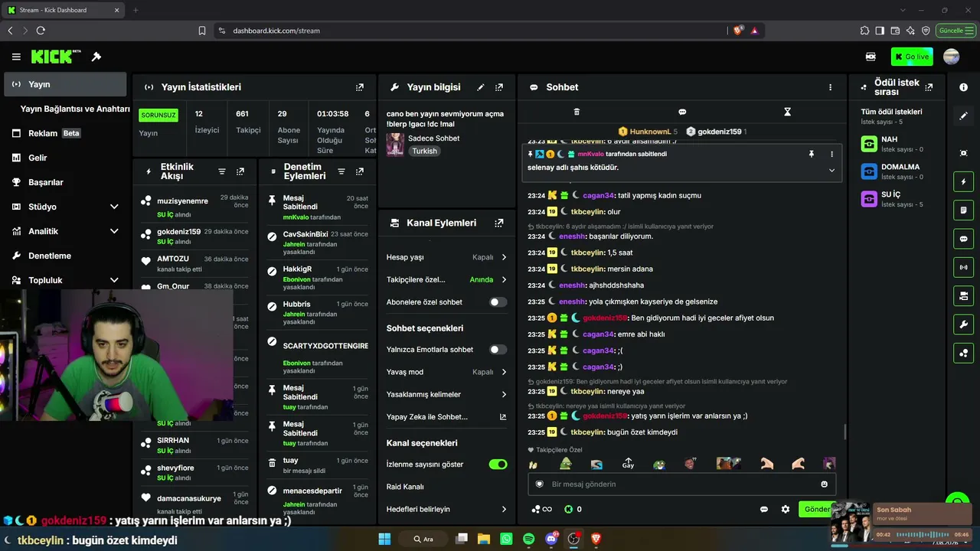This screenshot has width=980, height=551.
Task: Click the pencil icon in right sidebar
Action: tap(963, 116)
